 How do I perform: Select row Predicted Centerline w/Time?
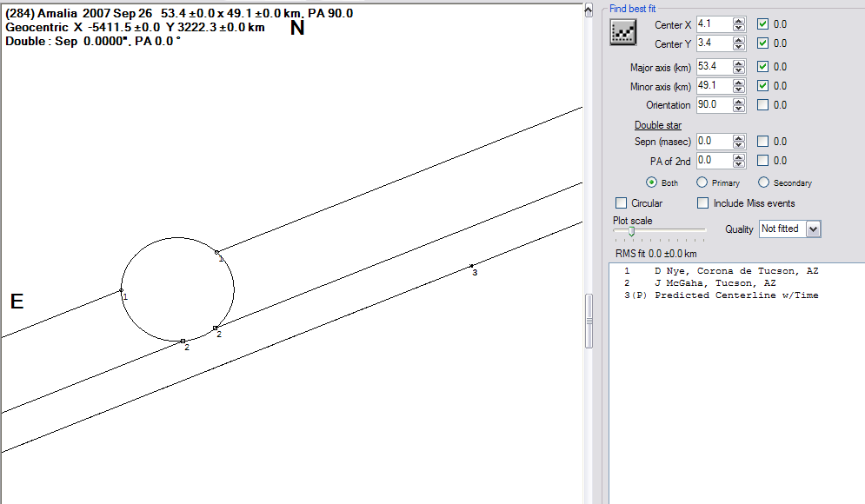click(722, 295)
